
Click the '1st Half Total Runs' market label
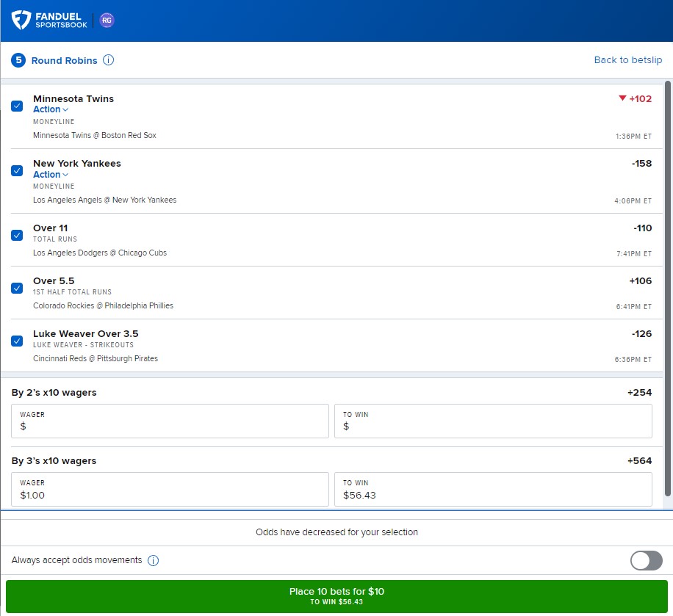[72, 292]
